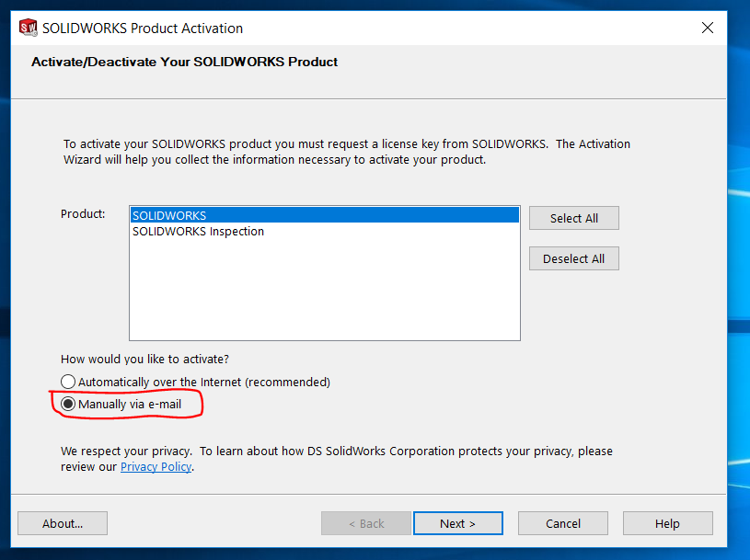The height and width of the screenshot is (560, 750).
Task: Click the Activate/Deactivate Your SOLIDWORKS Product heading
Action: [x=184, y=62]
